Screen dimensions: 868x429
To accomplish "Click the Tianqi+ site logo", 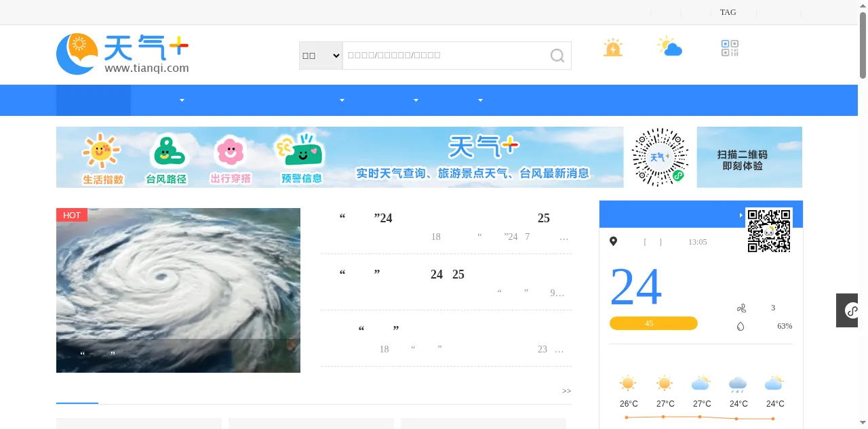I will tap(123, 54).
